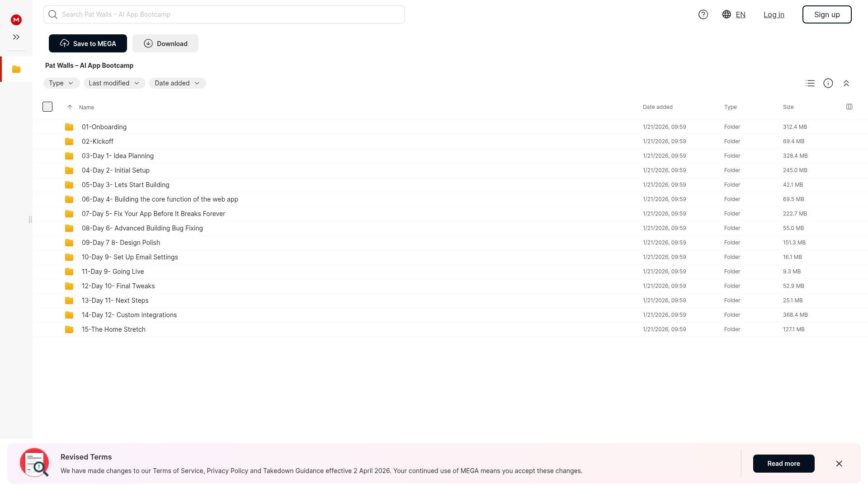This screenshot has height=488, width=868.
Task: Expand the sidebar with double-chevron icon
Action: coord(16,37)
